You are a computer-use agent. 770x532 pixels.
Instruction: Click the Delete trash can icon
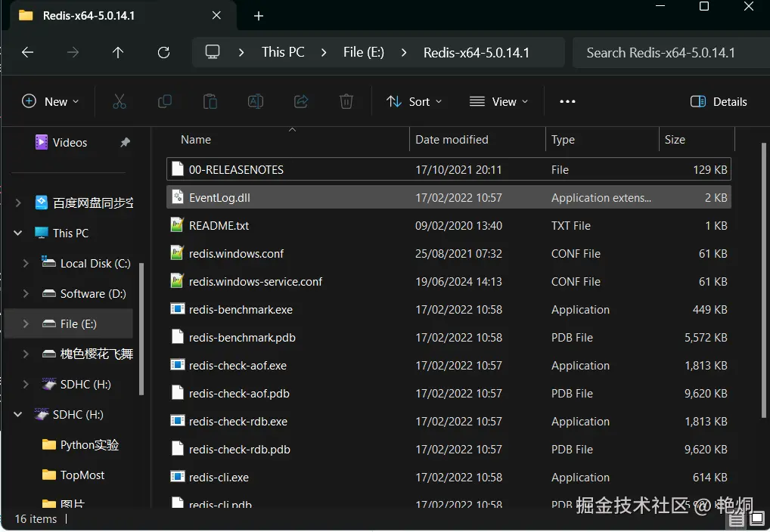click(346, 101)
